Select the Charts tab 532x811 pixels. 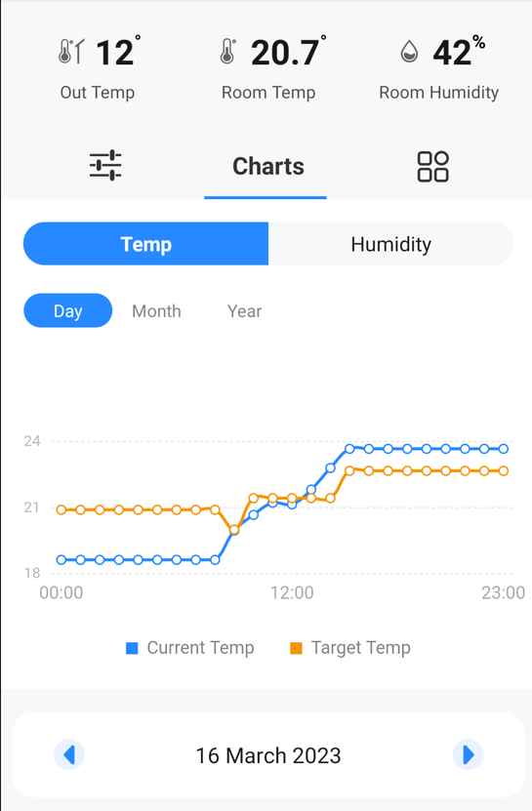[x=268, y=167]
